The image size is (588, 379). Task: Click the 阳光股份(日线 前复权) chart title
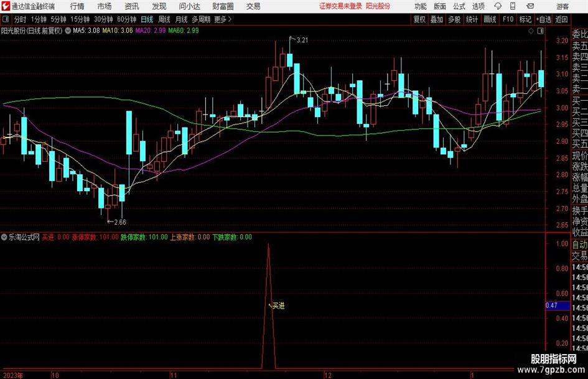coord(32,30)
